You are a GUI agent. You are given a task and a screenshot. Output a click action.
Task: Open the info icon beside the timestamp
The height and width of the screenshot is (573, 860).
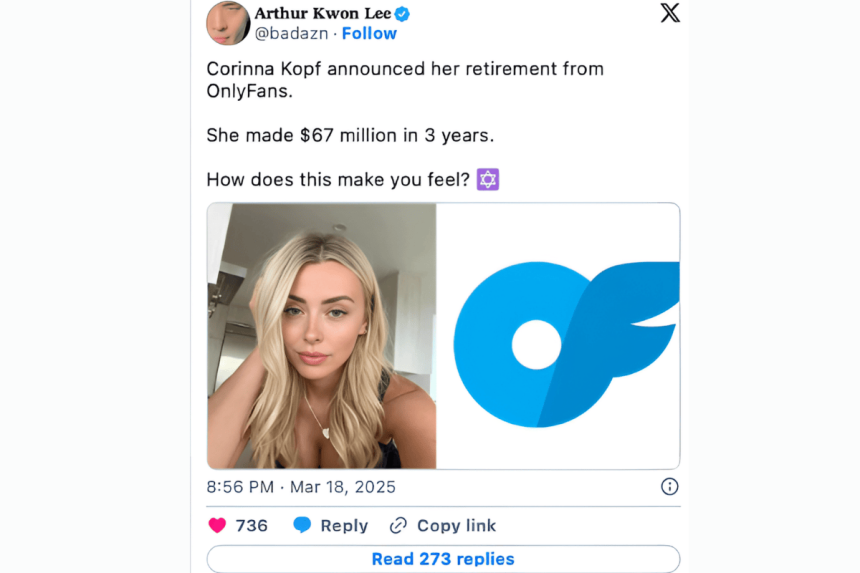[670, 487]
